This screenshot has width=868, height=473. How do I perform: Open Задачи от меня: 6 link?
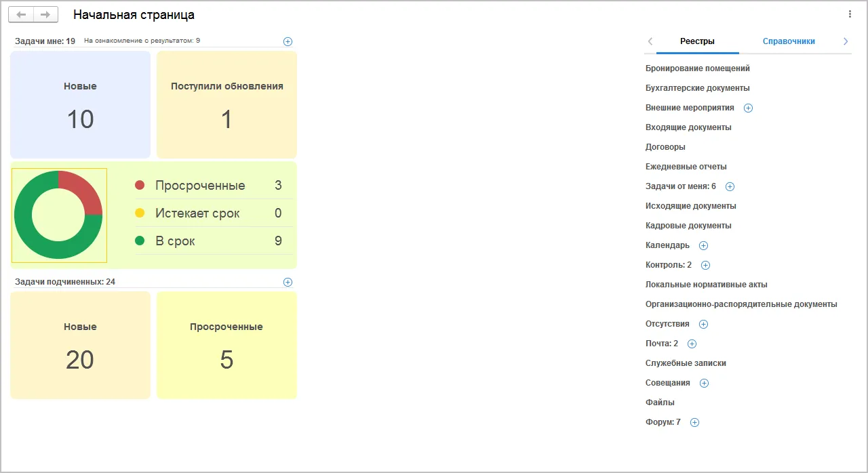tap(681, 186)
